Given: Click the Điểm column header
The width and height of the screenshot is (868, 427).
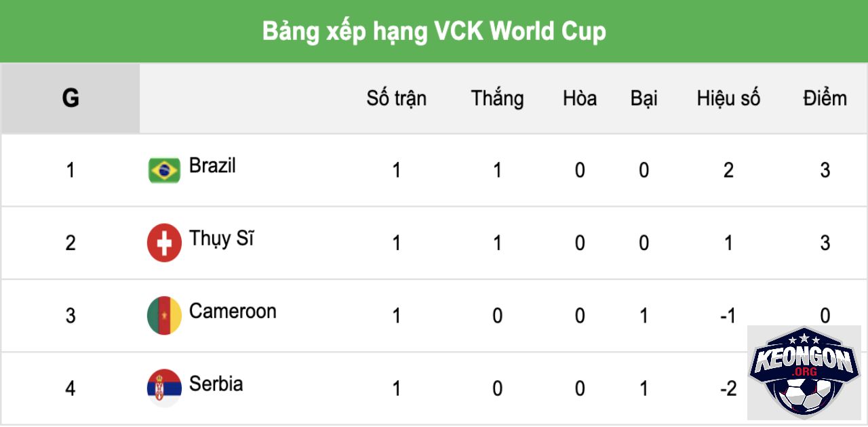Looking at the screenshot, I should coord(825,98).
